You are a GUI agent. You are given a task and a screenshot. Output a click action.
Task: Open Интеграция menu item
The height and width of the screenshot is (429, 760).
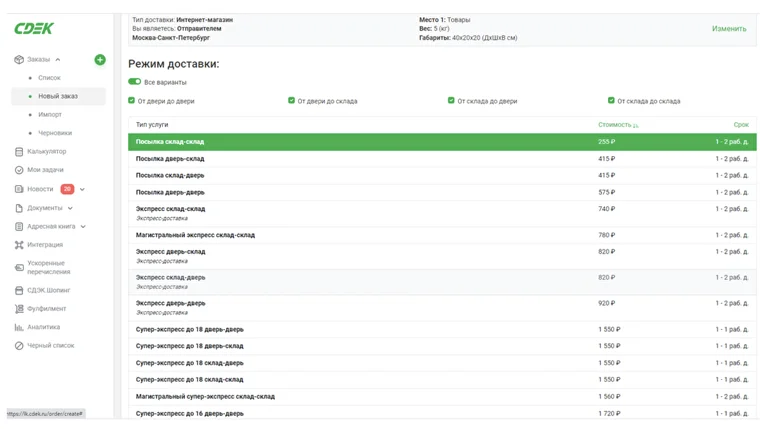(45, 245)
